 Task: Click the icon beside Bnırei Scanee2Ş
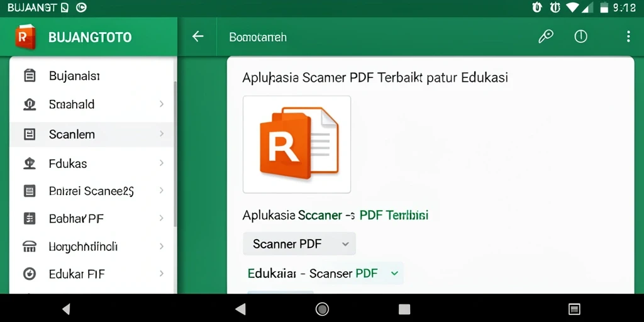pyautogui.click(x=30, y=191)
